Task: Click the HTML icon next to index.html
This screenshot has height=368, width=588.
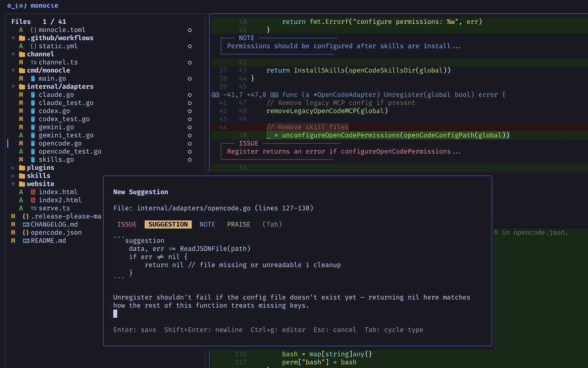Action: [33, 192]
